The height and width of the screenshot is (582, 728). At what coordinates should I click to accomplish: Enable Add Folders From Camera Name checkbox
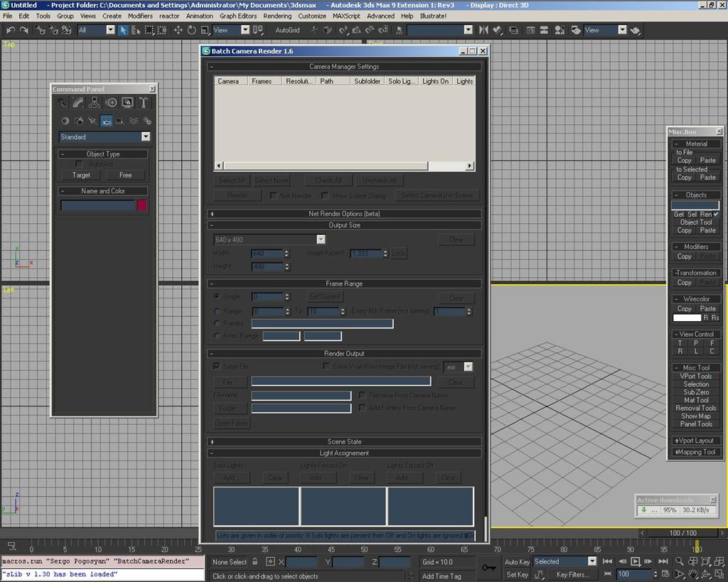click(x=362, y=407)
